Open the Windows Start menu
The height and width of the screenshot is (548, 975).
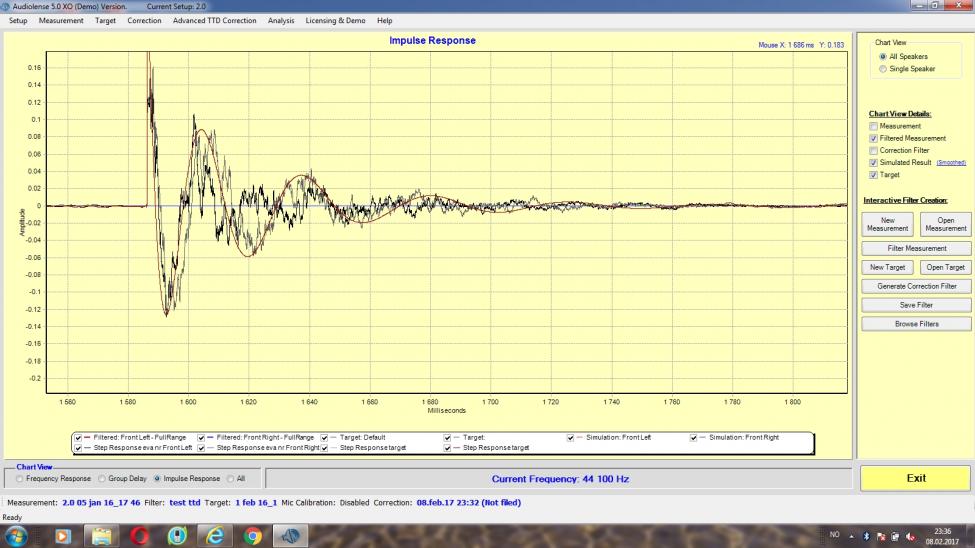16,535
